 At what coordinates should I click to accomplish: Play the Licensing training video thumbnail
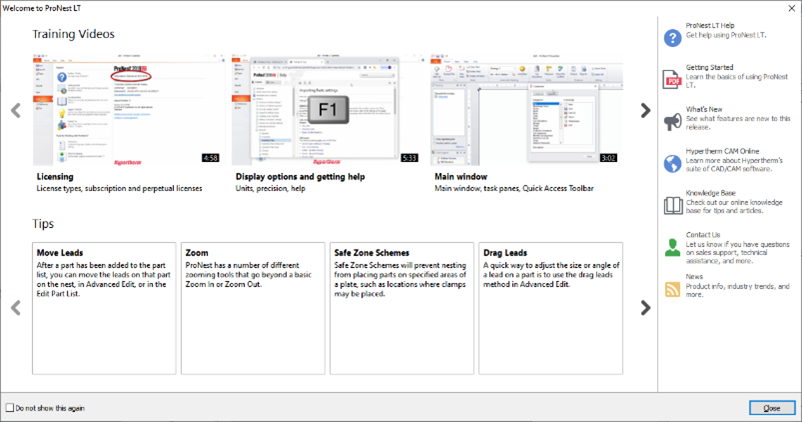coord(128,109)
